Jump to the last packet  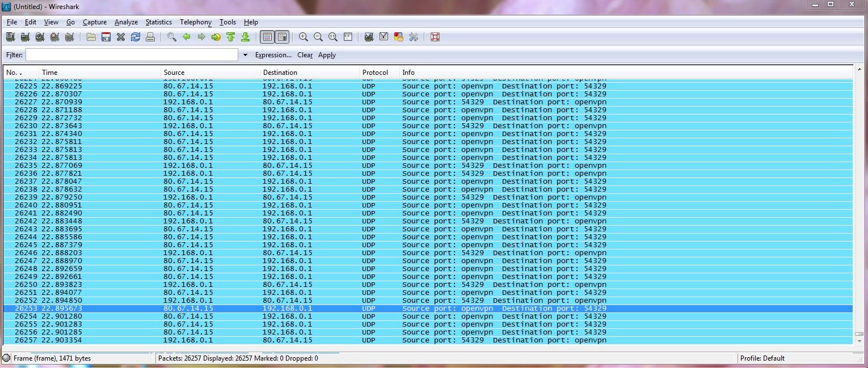click(x=245, y=37)
